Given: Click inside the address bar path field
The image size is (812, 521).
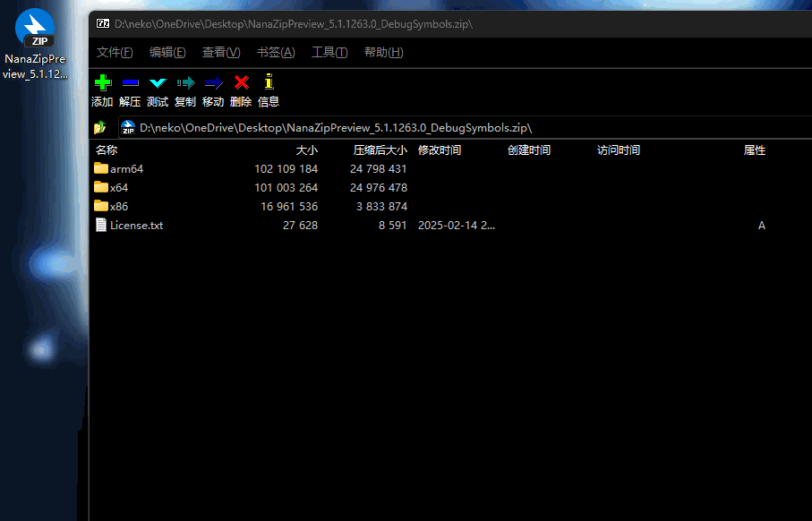Looking at the screenshot, I should [358, 126].
